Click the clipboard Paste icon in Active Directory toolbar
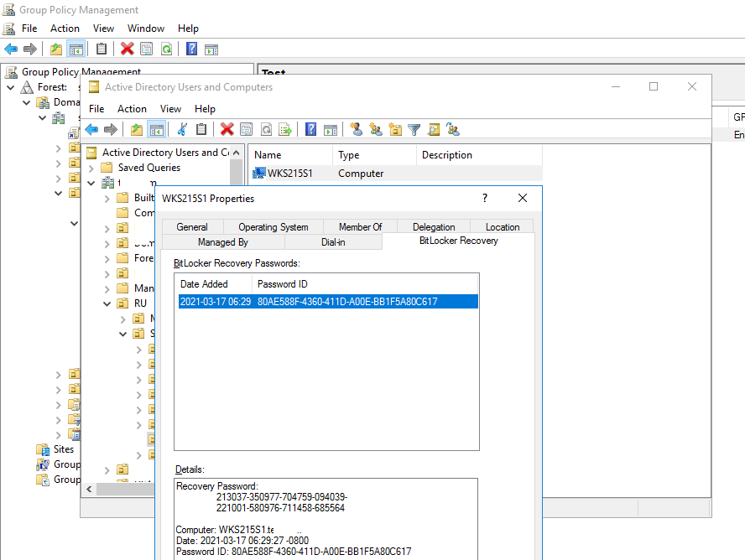745x560 pixels. pyautogui.click(x=201, y=129)
